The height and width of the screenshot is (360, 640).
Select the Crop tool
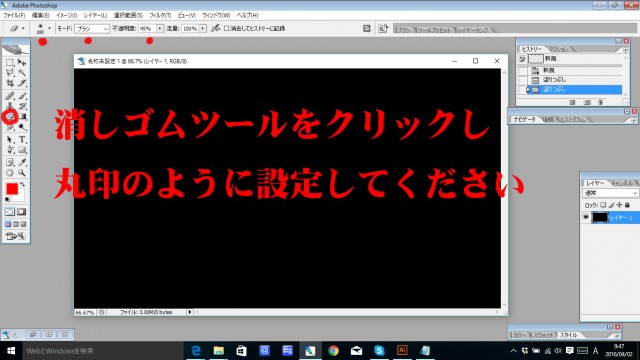click(10, 83)
